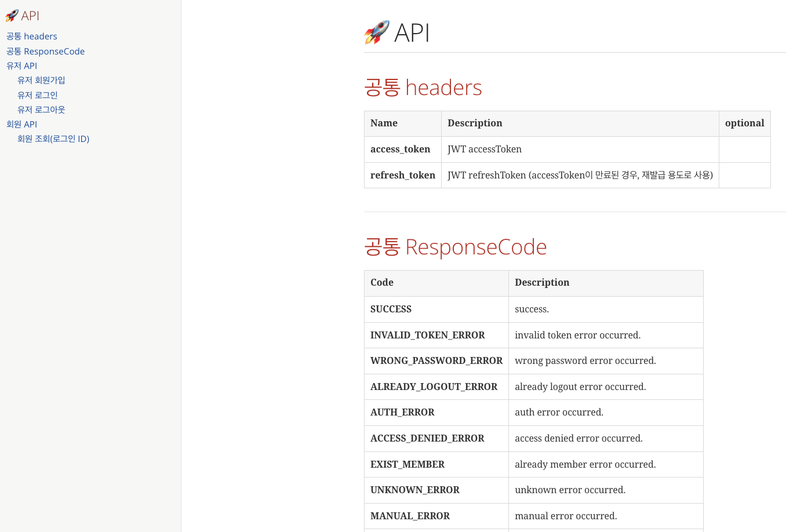This screenshot has width=786, height=532.
Task: Open 회원 조회(로그인 ID) link
Action: click(53, 139)
